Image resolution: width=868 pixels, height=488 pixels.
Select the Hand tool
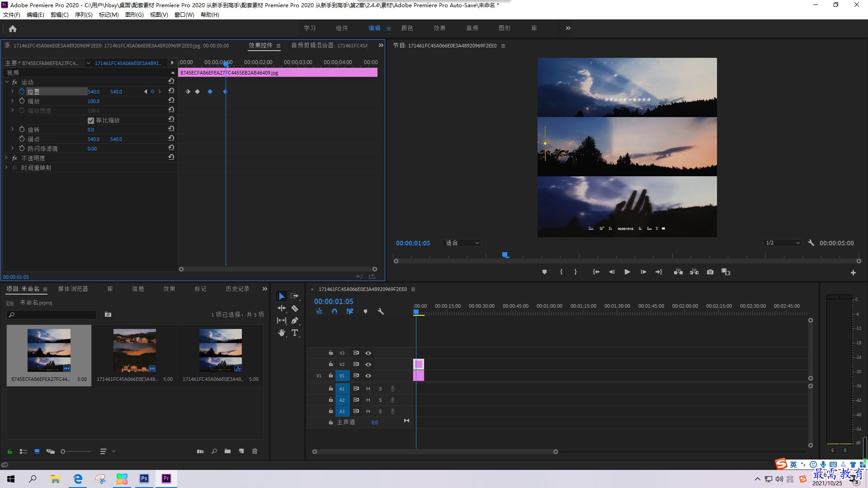282,333
